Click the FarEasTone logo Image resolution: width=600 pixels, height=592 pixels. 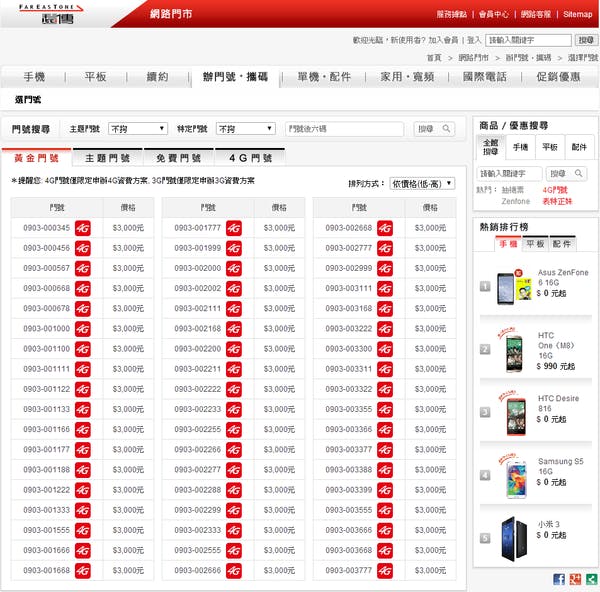pyautogui.click(x=51, y=14)
